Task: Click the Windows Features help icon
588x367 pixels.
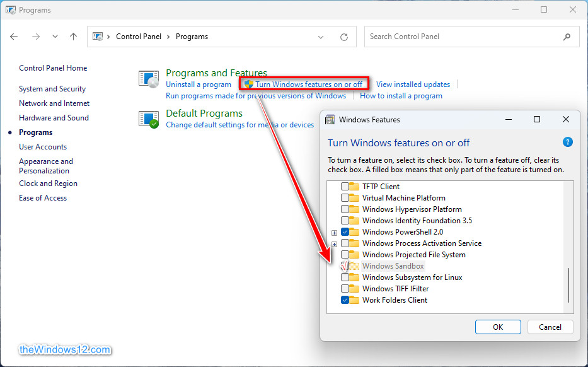Action: coord(567,143)
